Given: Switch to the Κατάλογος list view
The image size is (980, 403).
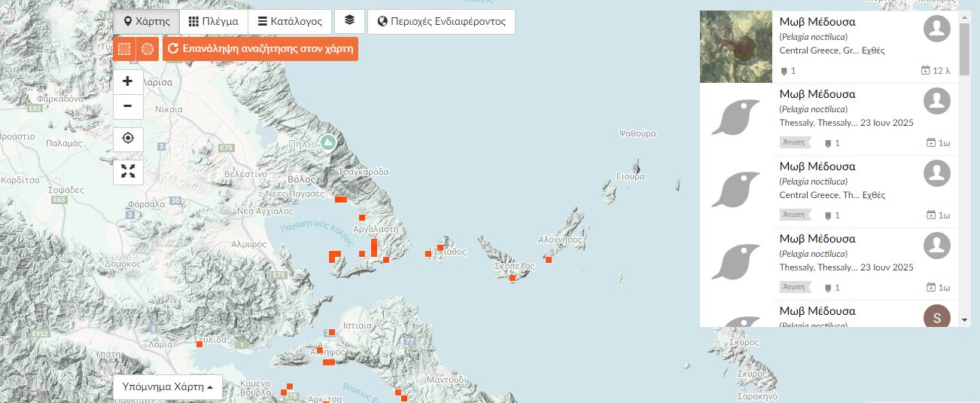Looking at the screenshot, I should click(290, 22).
